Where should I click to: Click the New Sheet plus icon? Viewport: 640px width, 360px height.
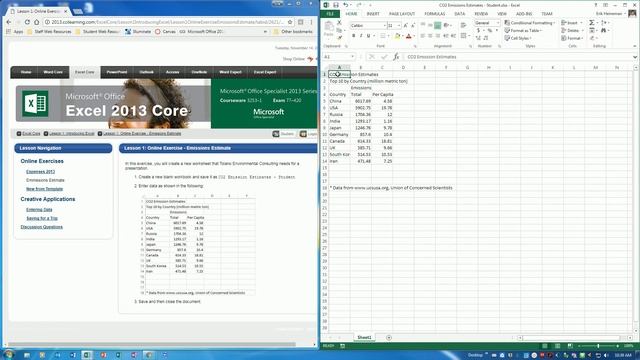389,338
